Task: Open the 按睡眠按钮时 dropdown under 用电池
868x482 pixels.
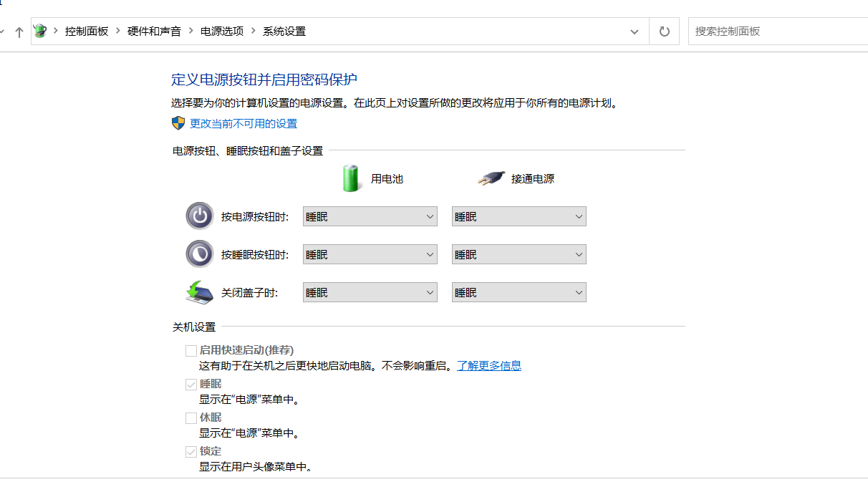Action: 370,254
